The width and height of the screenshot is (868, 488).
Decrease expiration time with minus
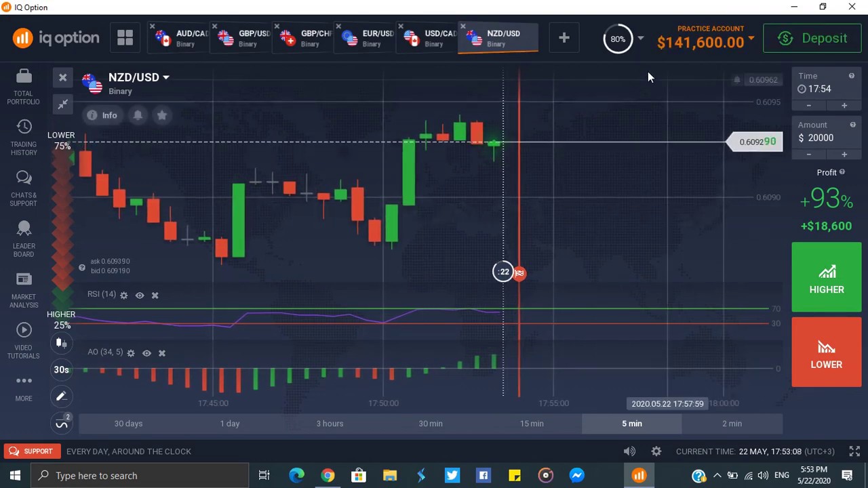point(809,106)
